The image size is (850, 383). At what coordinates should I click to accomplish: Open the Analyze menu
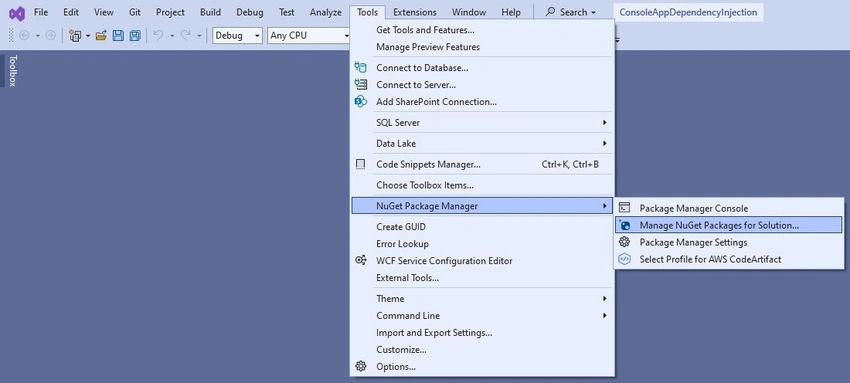coord(326,12)
